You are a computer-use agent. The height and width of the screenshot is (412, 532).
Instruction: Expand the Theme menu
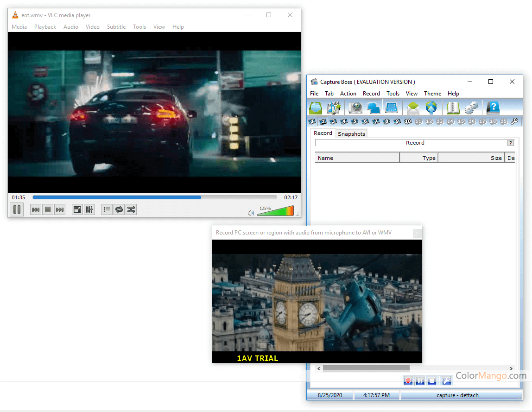coord(432,94)
